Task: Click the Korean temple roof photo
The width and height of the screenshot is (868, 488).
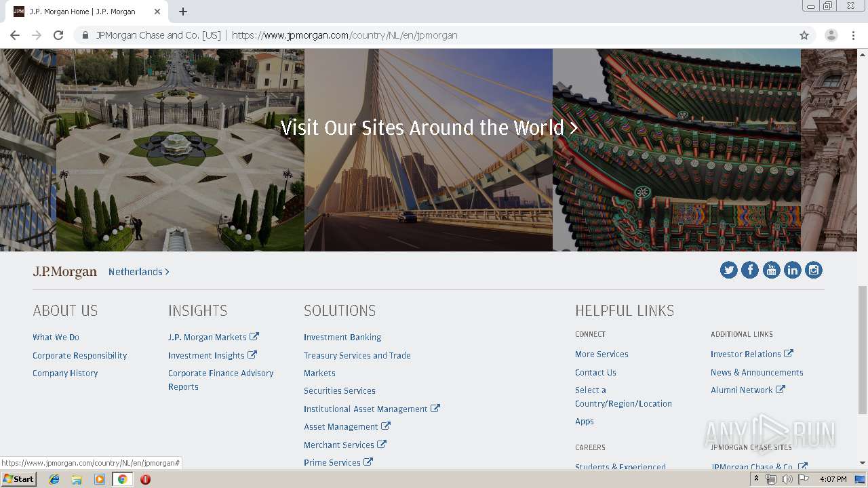Action: click(677, 150)
